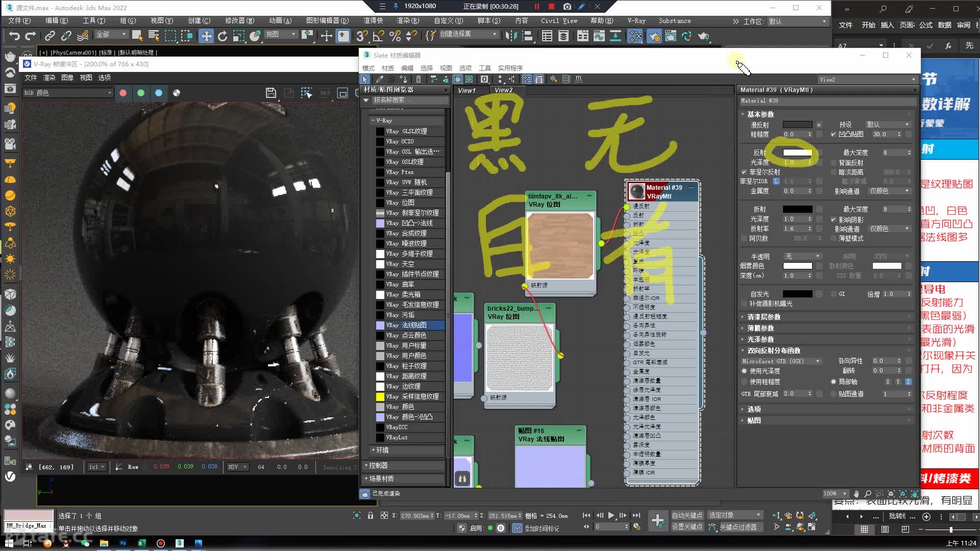Delete selected node with trash icon

419,79
